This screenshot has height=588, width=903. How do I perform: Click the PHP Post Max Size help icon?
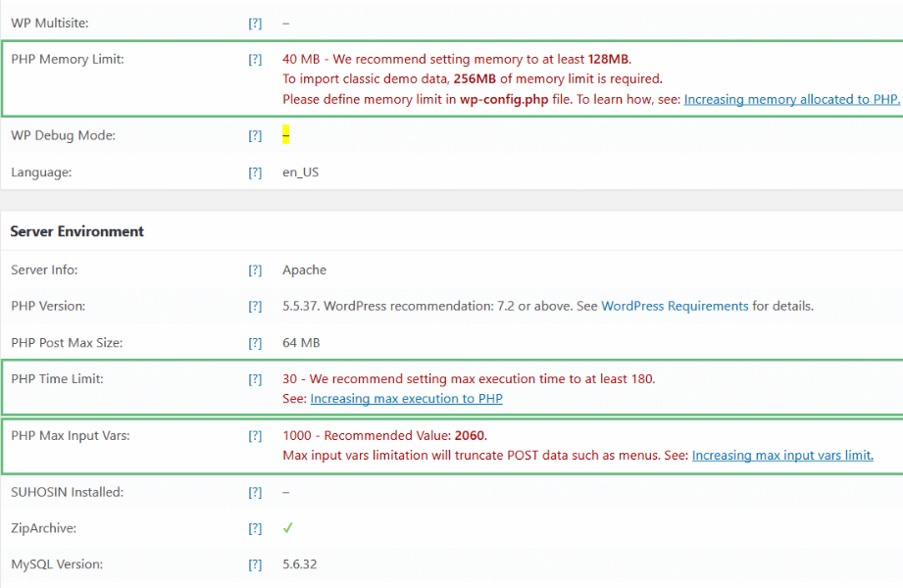[x=255, y=343]
